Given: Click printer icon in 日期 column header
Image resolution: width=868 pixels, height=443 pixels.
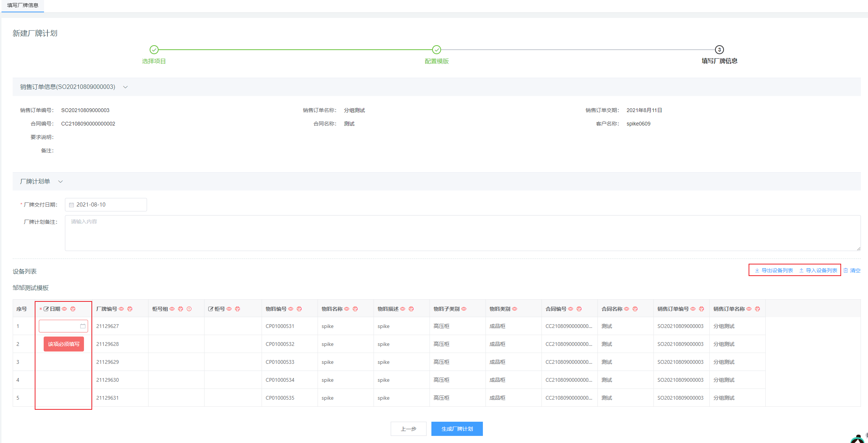Looking at the screenshot, I should coord(73,309).
